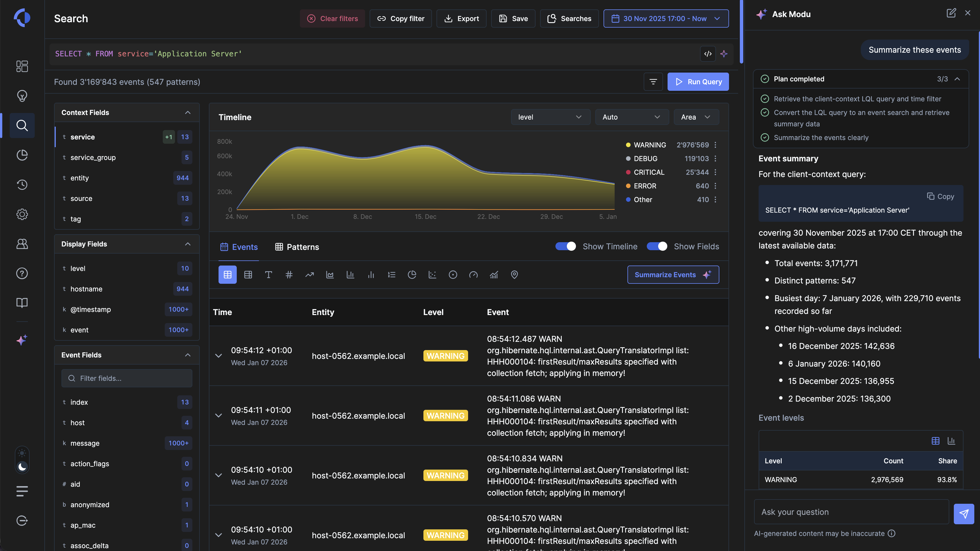The width and height of the screenshot is (980, 551).
Task: Select the message event field
Action: [x=127, y=443]
